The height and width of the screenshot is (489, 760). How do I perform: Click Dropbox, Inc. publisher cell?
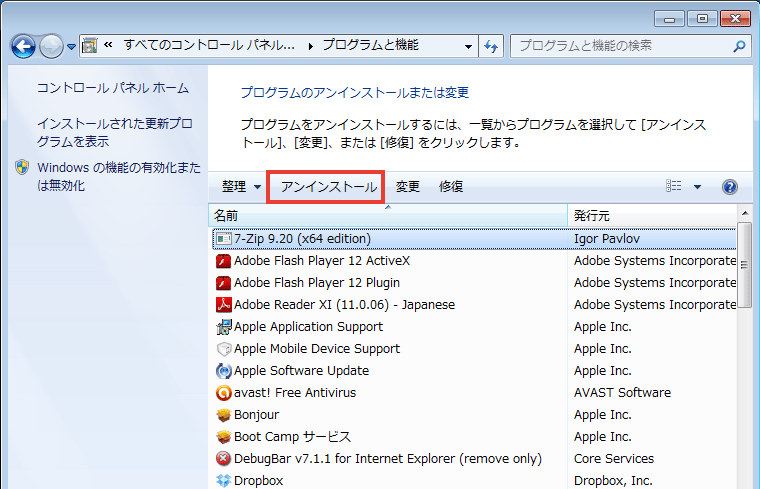pyautogui.click(x=613, y=480)
